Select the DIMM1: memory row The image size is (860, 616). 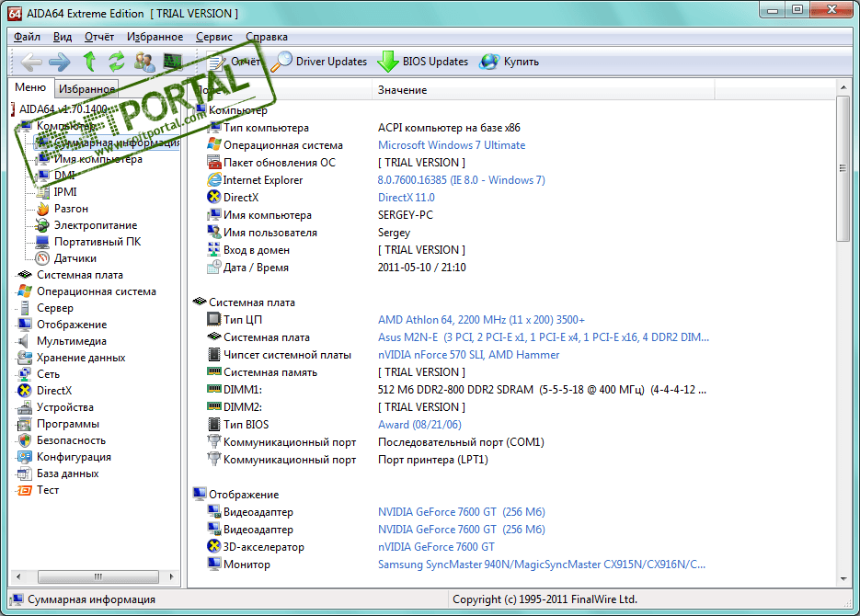[456, 390]
